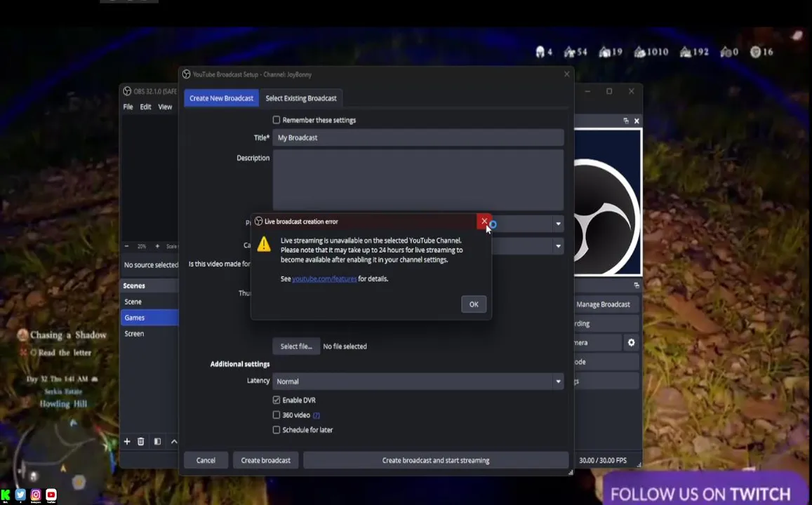Click the Instagram icon in bottom-left overlay

36,495
